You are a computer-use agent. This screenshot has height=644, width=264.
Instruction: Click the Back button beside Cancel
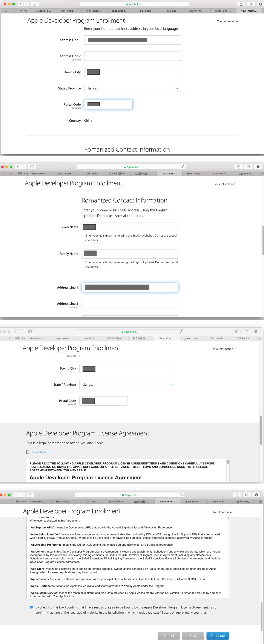[193, 636]
